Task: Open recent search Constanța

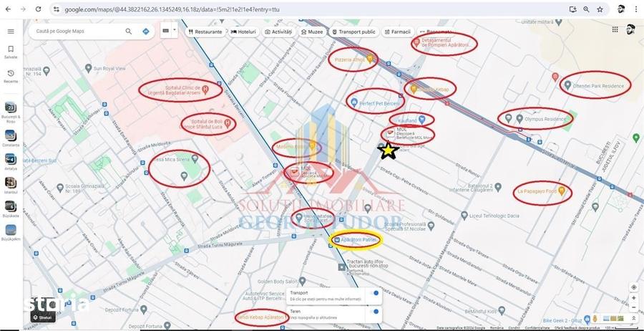Action: [x=11, y=138]
